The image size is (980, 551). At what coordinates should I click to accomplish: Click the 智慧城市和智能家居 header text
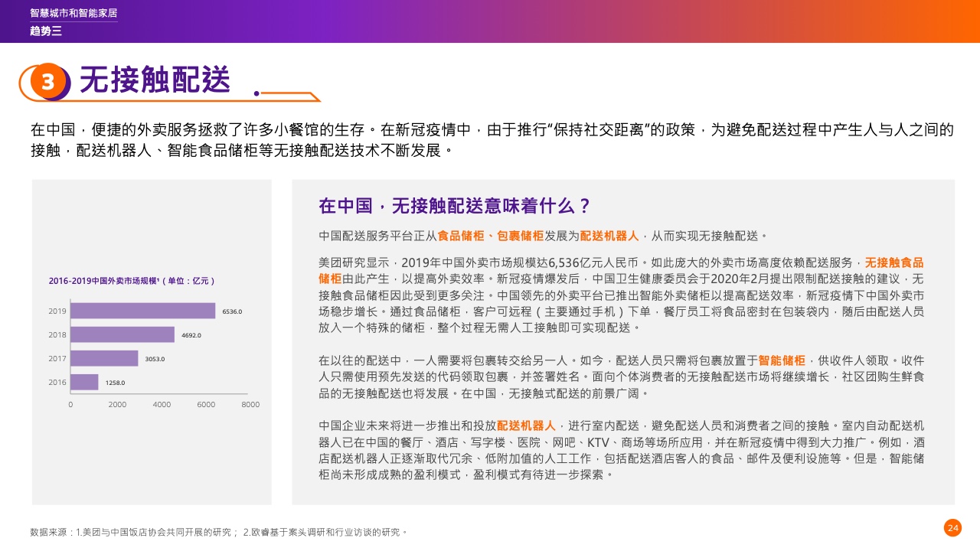coord(73,14)
